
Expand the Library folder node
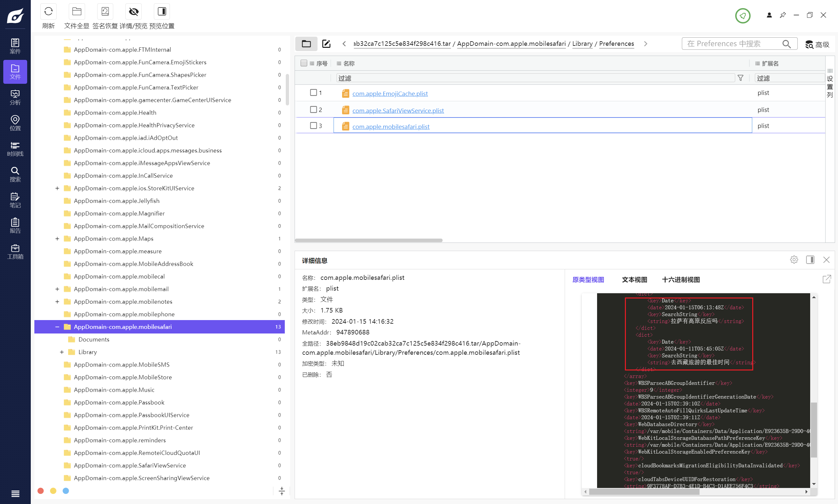tap(62, 352)
